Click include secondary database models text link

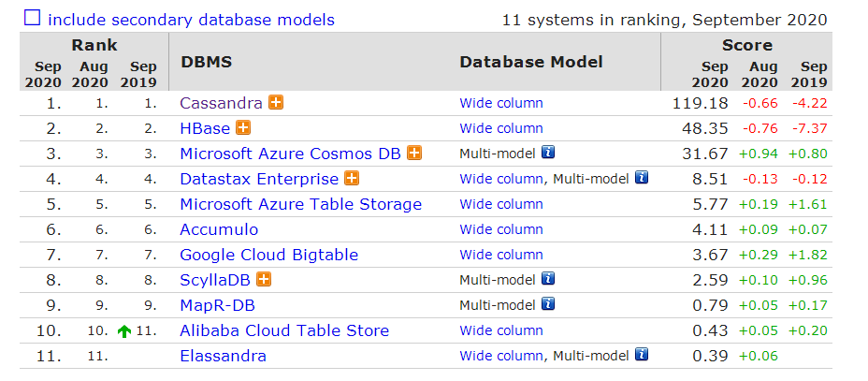[x=191, y=20]
